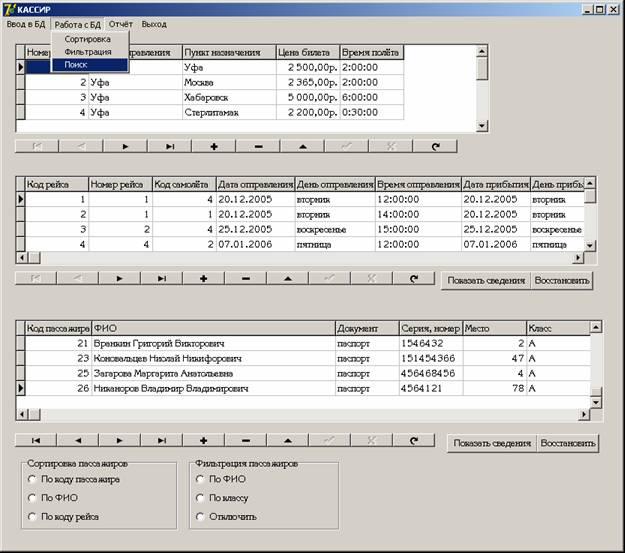This screenshot has height=553, width=625.
Task: Click next record arrow in the flights navigator
Action: click(x=125, y=279)
